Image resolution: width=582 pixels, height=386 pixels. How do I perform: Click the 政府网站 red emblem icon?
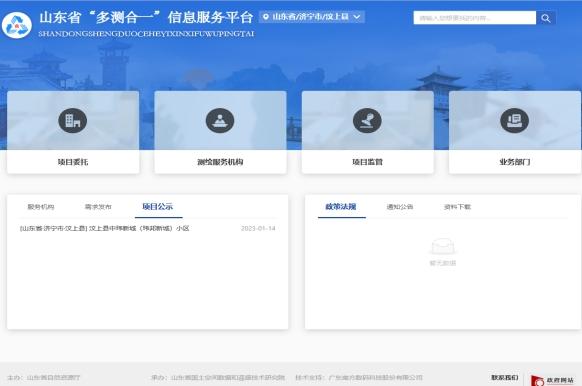pyautogui.click(x=537, y=380)
